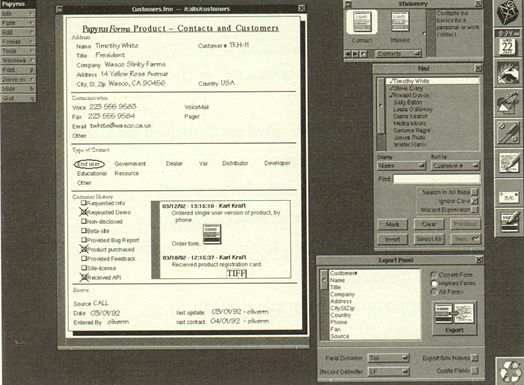Screen dimensions: 524x385
Task: Click the TIFF attachment in history
Action: tap(237, 273)
